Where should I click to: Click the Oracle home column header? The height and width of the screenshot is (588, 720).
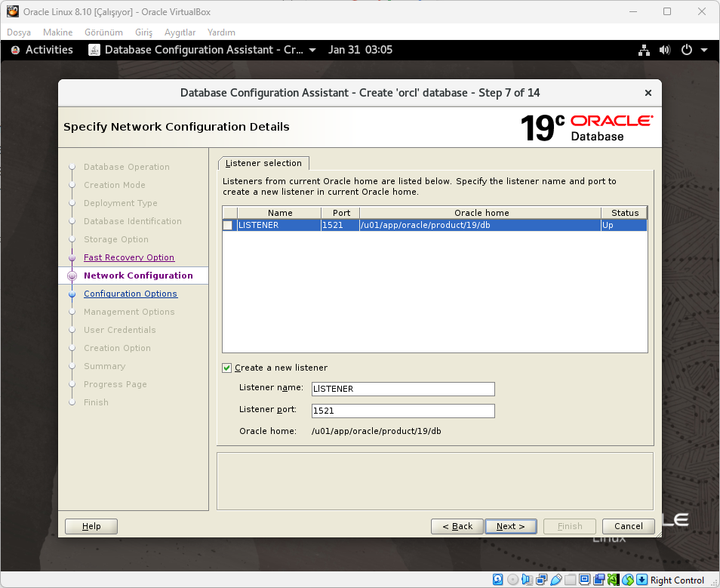pyautogui.click(x=481, y=213)
